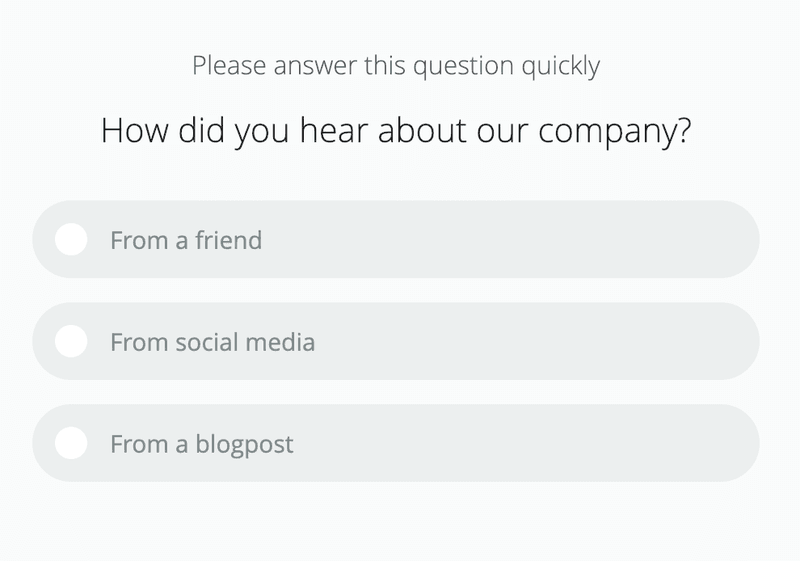This screenshot has width=800, height=561.
Task: Click the "From a friend" label text
Action: 186,240
